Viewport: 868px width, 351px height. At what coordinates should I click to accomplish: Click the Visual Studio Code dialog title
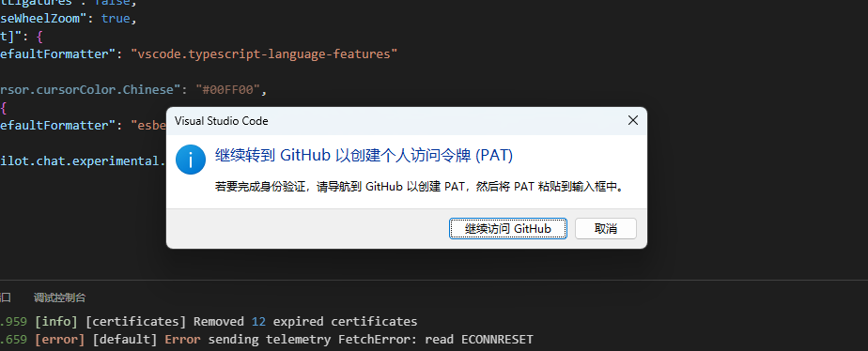pos(222,120)
